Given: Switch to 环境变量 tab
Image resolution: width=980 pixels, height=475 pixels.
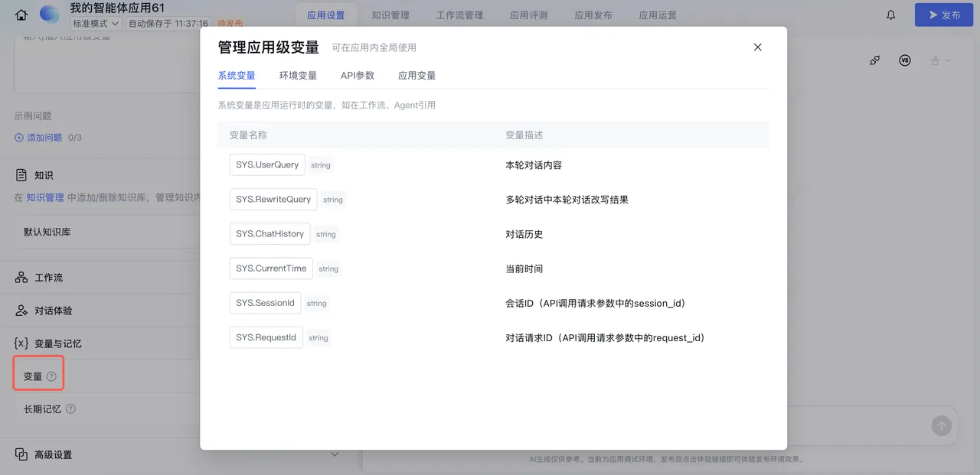Looking at the screenshot, I should click(298, 76).
